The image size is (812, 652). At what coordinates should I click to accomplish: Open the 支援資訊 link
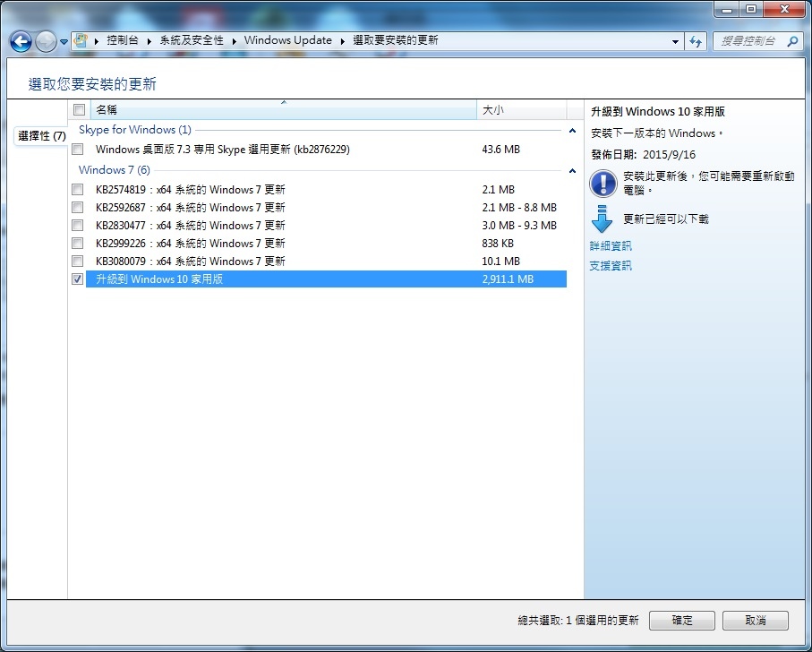pos(611,266)
